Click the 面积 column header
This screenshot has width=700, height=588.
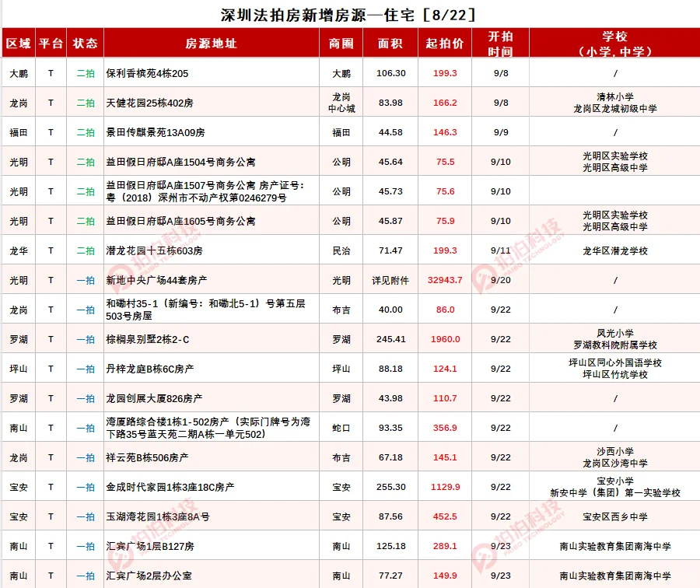tap(390, 44)
